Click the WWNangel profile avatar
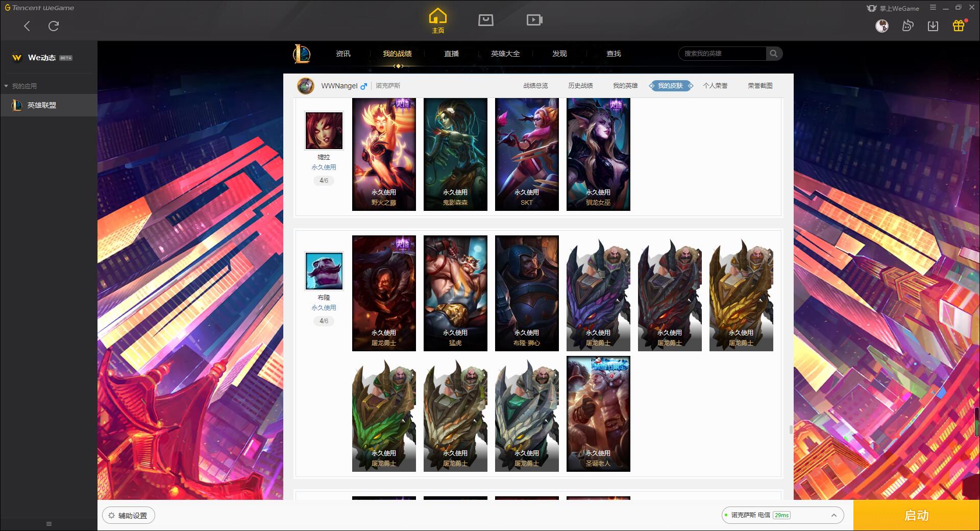Viewport: 980px width, 531px height. pyautogui.click(x=306, y=86)
